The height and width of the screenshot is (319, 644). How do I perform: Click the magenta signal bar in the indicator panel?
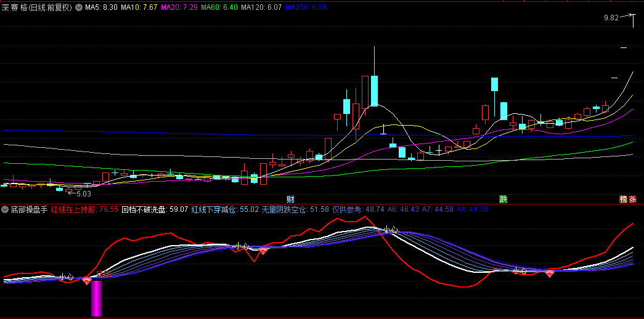click(97, 299)
